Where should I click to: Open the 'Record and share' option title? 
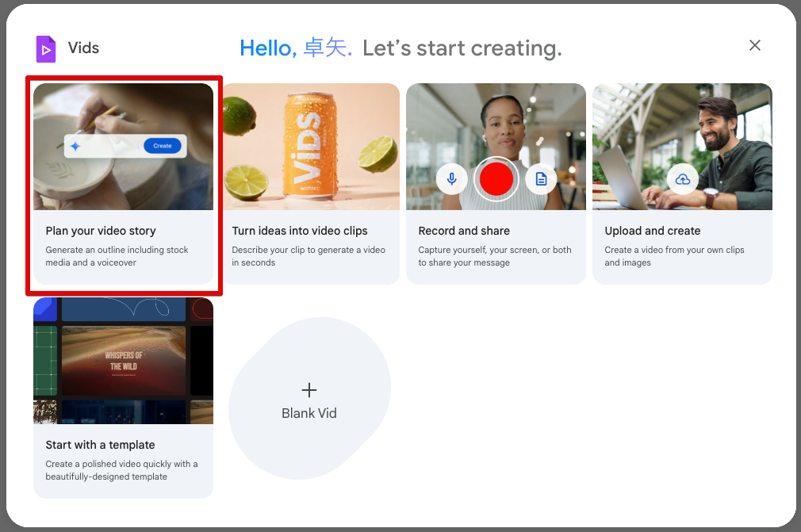click(464, 231)
